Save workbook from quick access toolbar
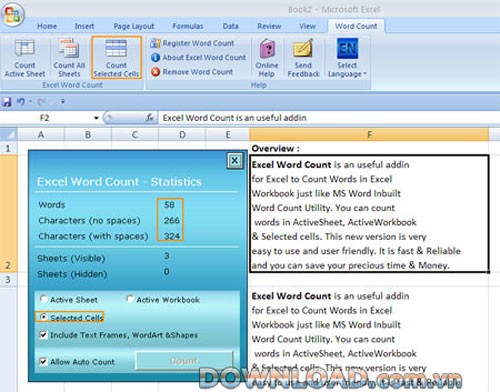The height and width of the screenshot is (392, 500). (x=7, y=101)
